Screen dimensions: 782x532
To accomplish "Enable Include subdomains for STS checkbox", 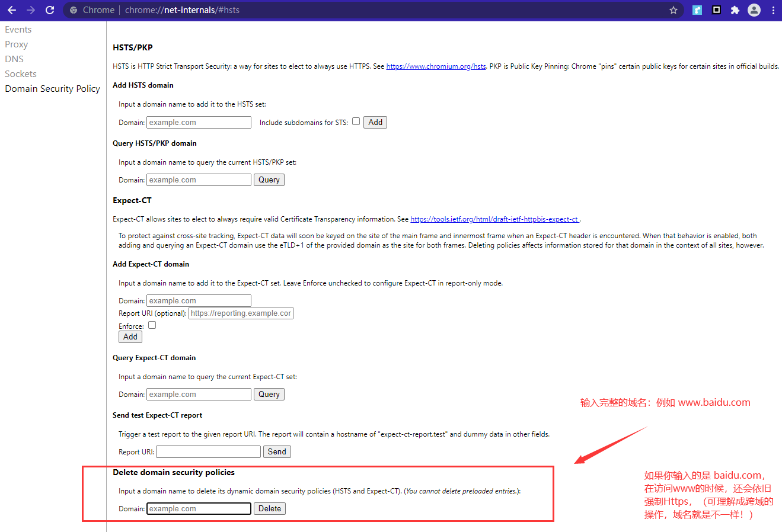I will 356,121.
